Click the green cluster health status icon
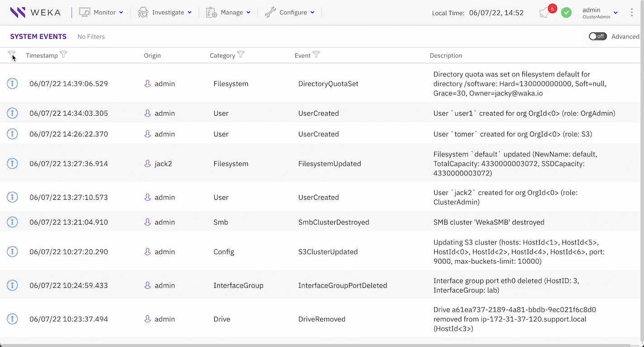The height and width of the screenshot is (347, 644). coord(566,13)
